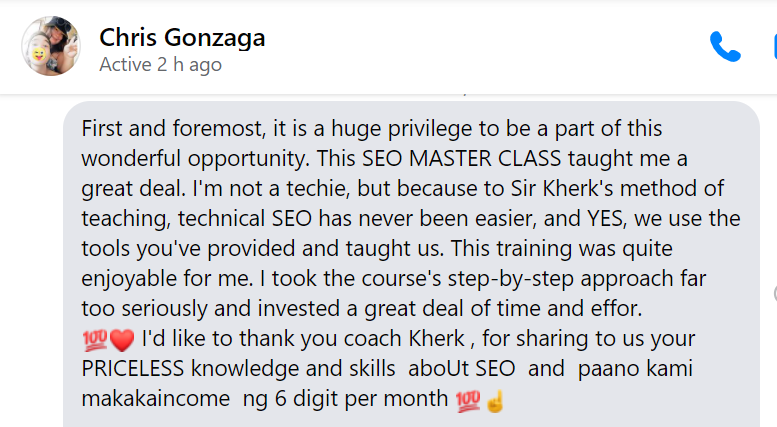This screenshot has height=427, width=777.
Task: Click "First and foremost" at message start
Action: (x=162, y=129)
